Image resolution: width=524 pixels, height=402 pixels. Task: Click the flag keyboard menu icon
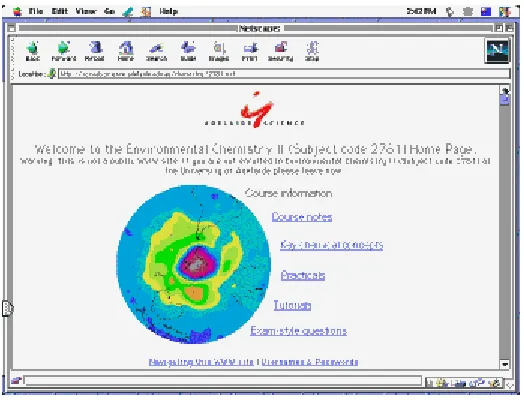coord(486,12)
